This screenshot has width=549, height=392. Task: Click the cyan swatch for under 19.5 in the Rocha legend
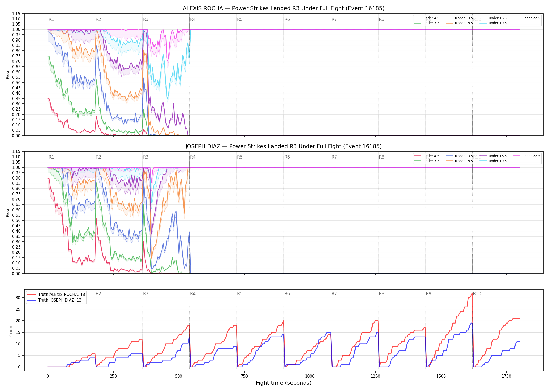click(x=483, y=23)
